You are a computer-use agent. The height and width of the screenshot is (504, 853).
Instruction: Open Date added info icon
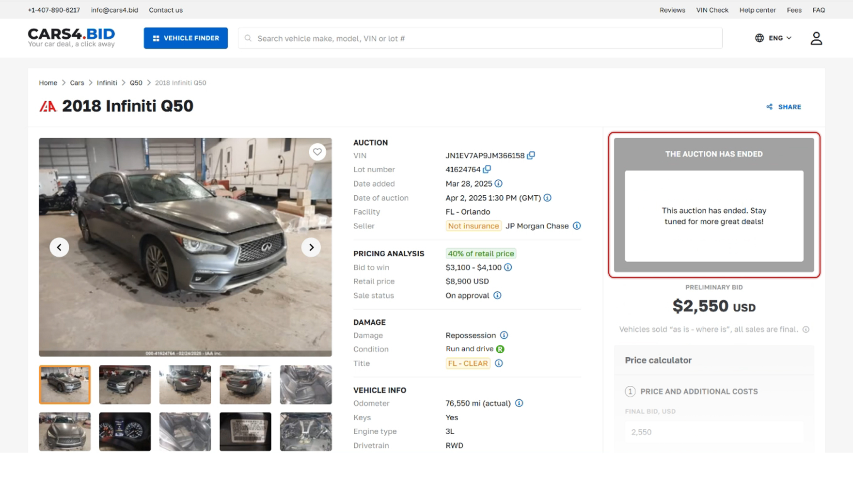[498, 184]
